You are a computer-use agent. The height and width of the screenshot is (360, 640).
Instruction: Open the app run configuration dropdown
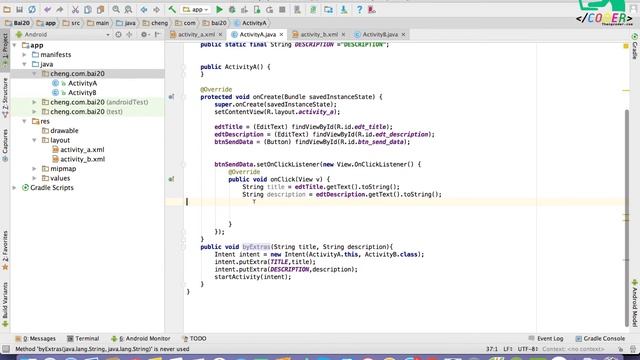(x=195, y=9)
